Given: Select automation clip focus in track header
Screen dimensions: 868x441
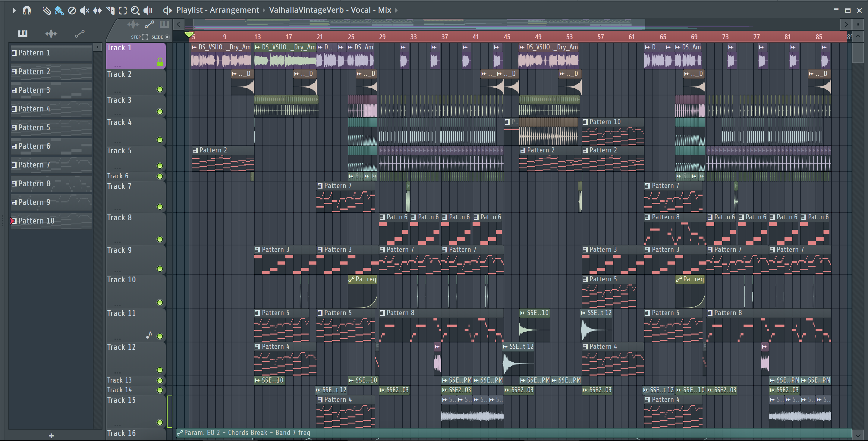Looking at the screenshot, I should (149, 24).
